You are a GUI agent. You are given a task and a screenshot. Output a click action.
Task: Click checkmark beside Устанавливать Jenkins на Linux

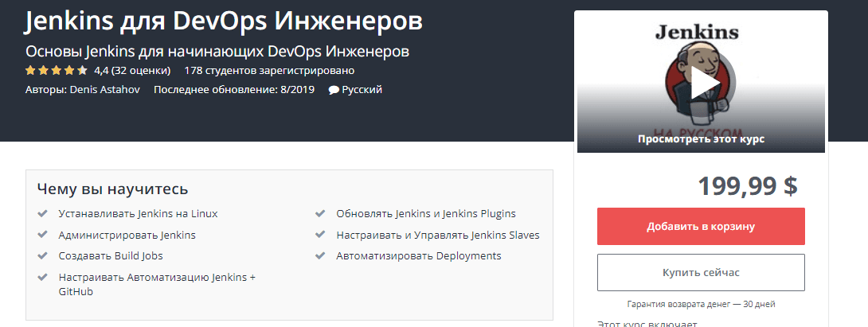click(42, 213)
